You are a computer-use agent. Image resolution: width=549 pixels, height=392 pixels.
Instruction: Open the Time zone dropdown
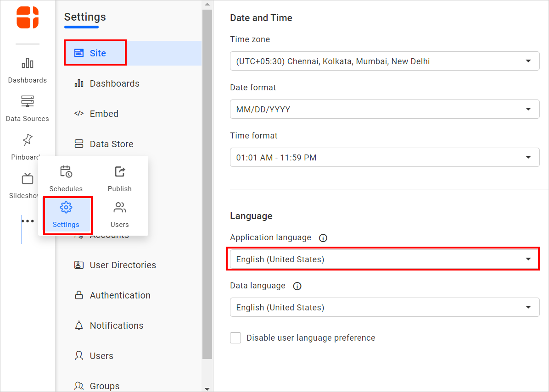tap(384, 61)
